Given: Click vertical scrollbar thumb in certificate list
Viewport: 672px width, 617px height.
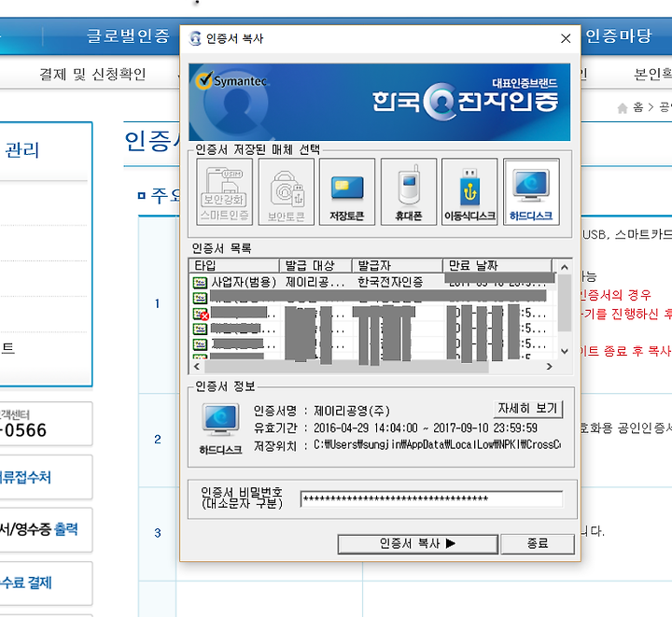Looking at the screenshot, I should click(565, 303).
